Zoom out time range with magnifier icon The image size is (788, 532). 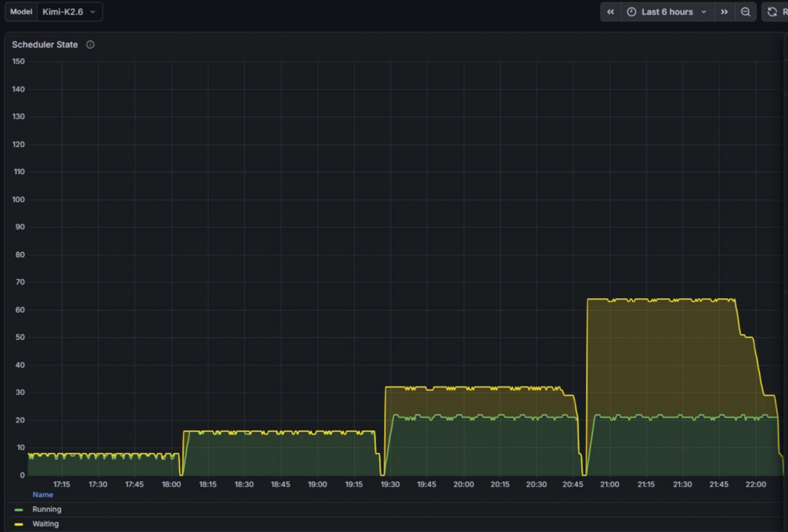tap(746, 12)
